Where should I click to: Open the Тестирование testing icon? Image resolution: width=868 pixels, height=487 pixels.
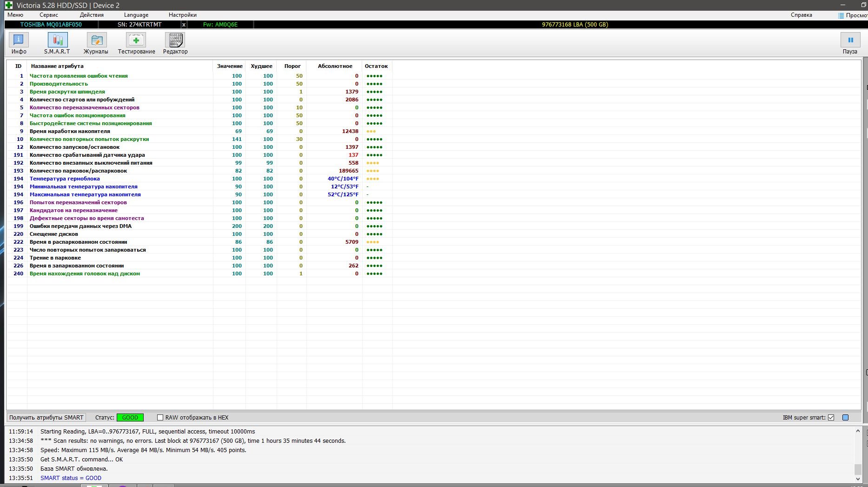point(136,40)
